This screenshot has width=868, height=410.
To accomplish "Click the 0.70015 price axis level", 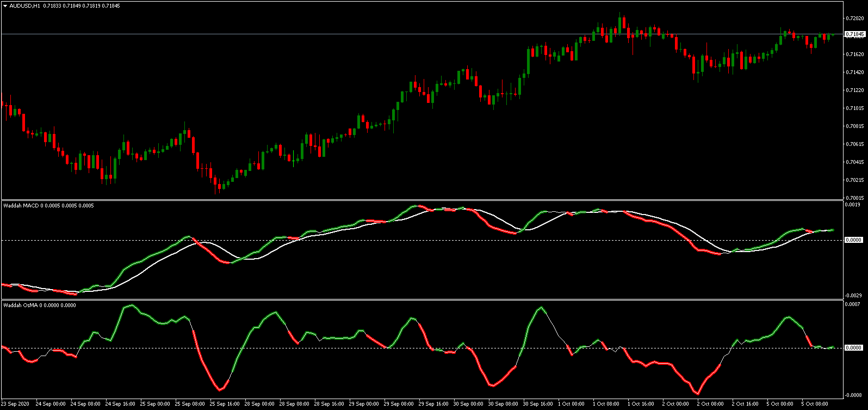I will [855, 198].
